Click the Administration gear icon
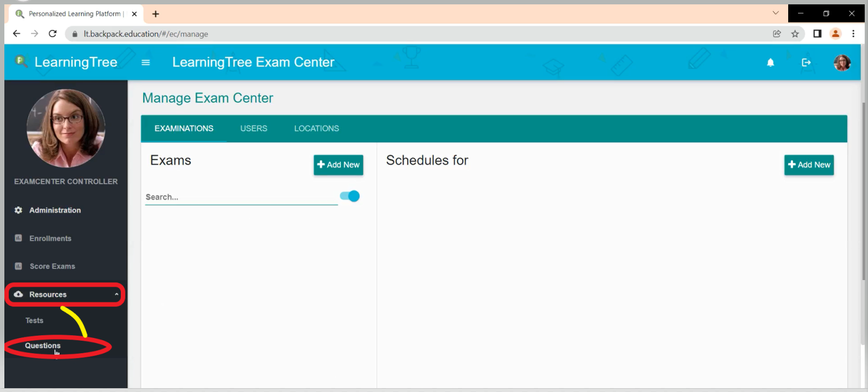 19,210
